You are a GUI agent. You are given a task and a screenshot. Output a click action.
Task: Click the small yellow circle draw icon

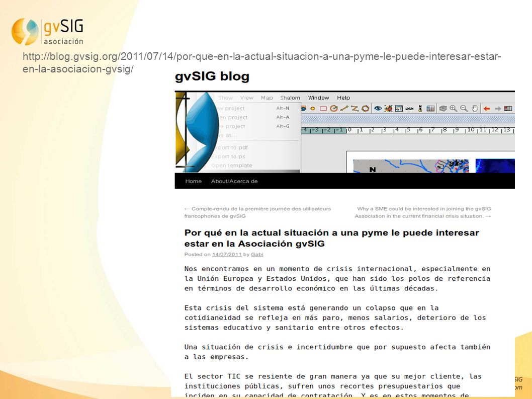312,109
